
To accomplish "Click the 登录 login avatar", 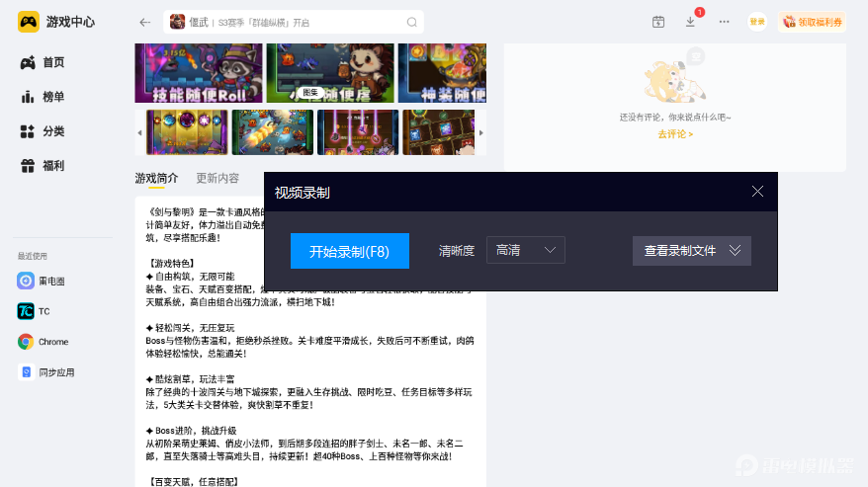I will (x=757, y=22).
